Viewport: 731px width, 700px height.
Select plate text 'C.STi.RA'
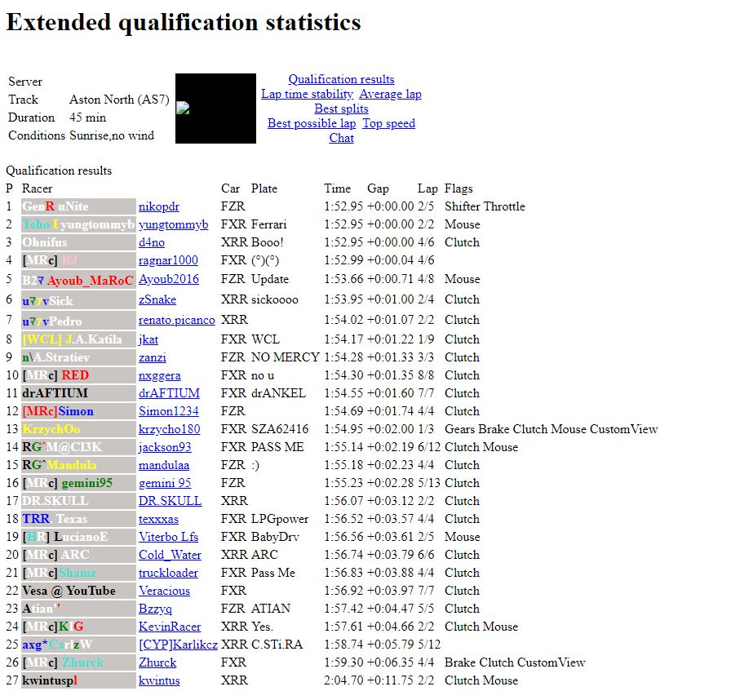(277, 645)
